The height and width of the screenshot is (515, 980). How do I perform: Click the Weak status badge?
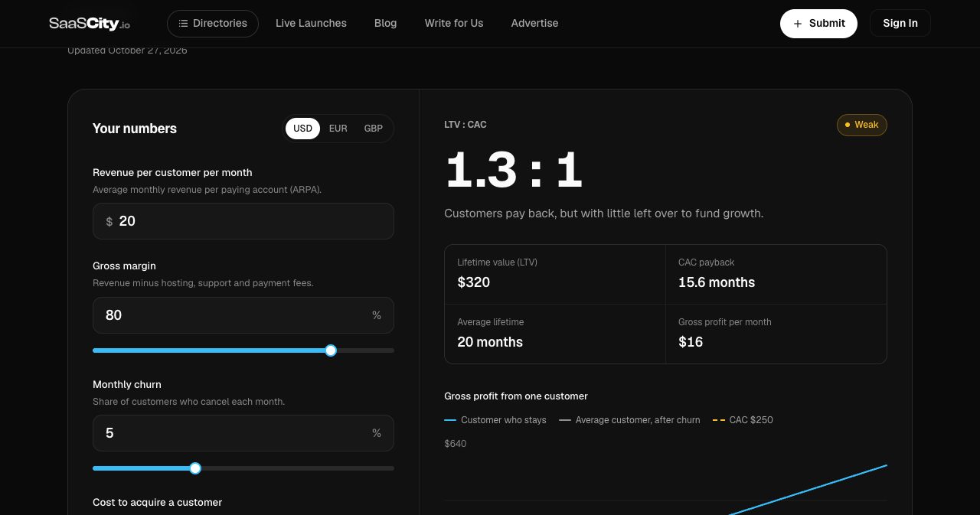coord(862,125)
